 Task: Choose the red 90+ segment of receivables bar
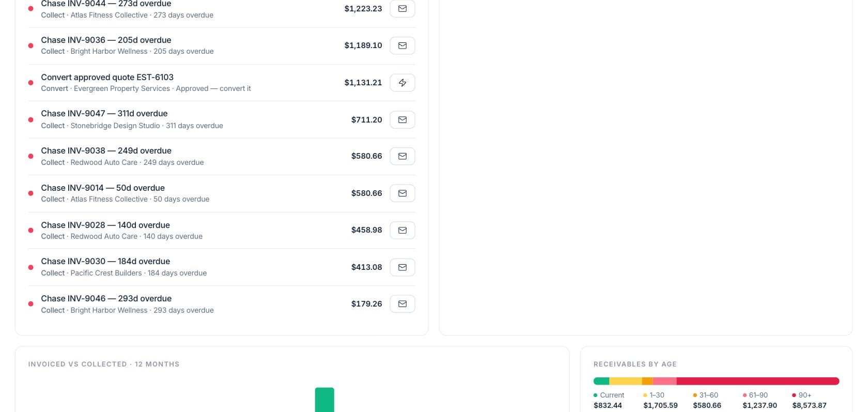coord(758,381)
